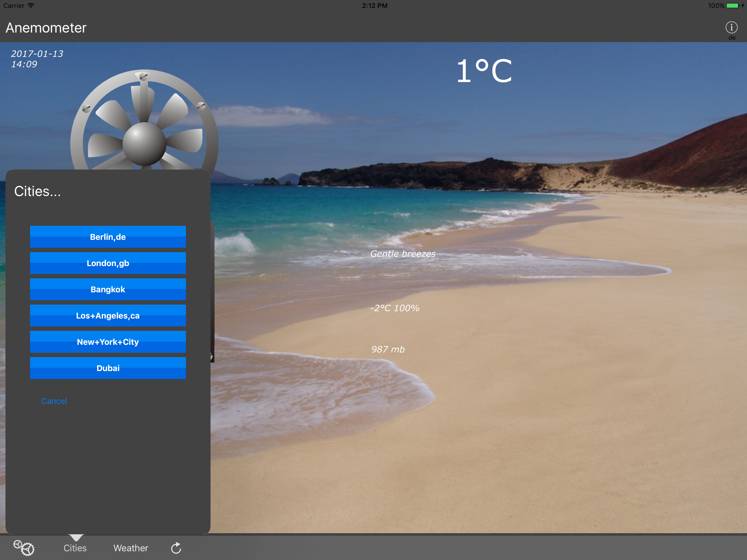The height and width of the screenshot is (560, 747).
Task: Choose London,gb city button
Action: pos(108,263)
